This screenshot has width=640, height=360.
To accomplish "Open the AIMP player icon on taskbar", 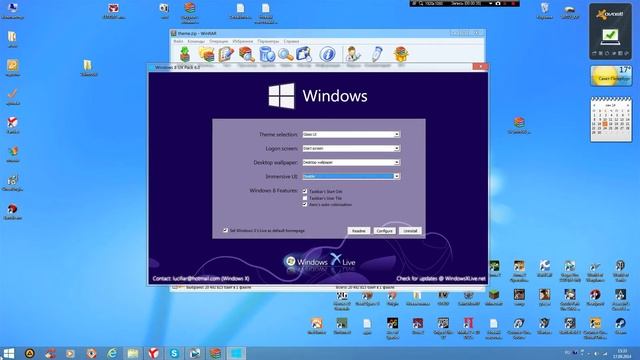I will coord(29,353).
